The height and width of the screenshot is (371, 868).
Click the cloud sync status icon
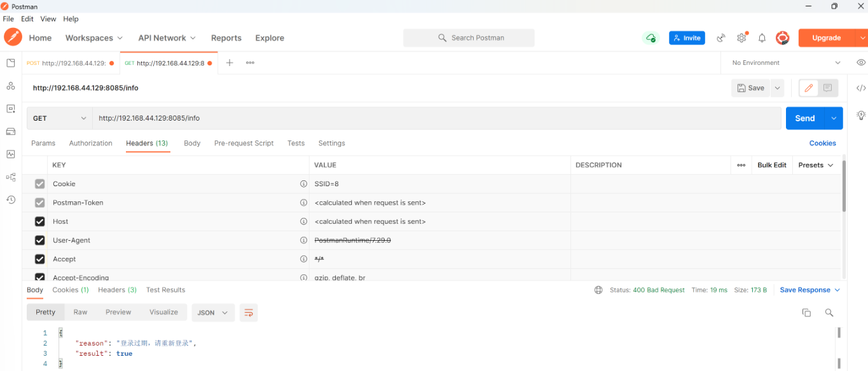(x=651, y=38)
